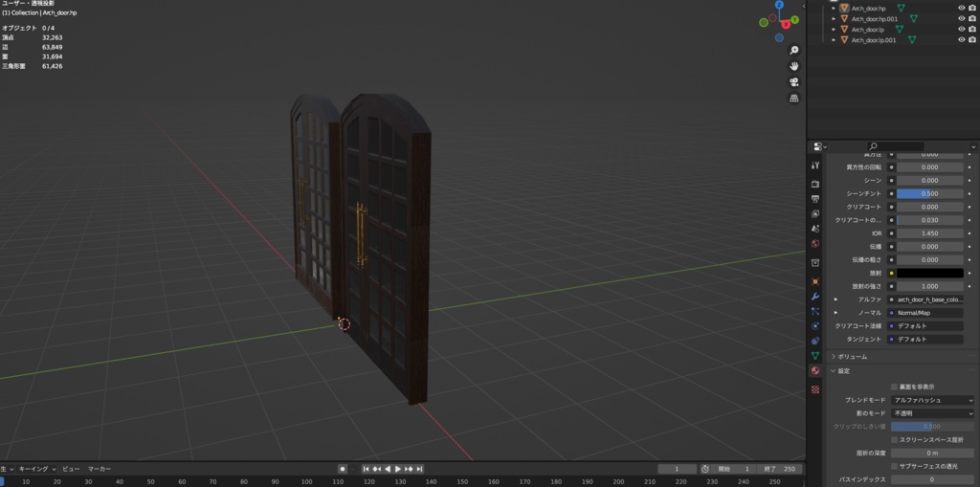980x487 pixels.
Task: Click the シーンチント 0.500 slider
Action: click(x=930, y=194)
